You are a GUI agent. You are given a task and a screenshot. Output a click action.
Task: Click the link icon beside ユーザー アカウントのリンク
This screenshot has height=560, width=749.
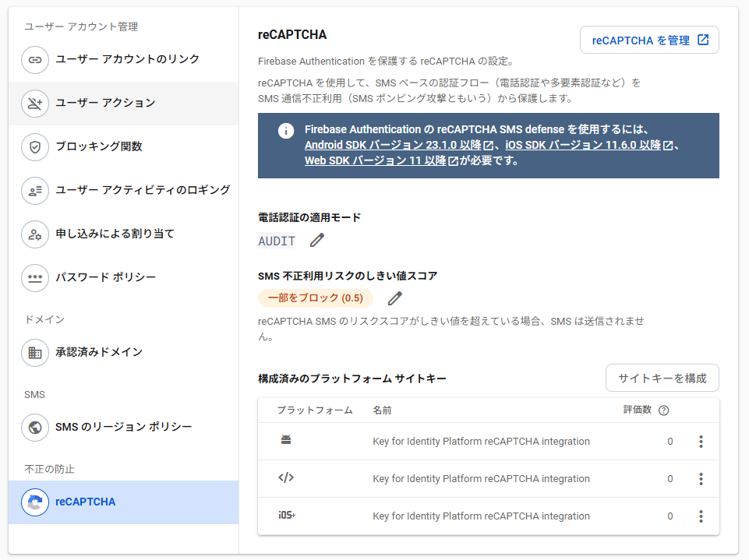click(35, 60)
